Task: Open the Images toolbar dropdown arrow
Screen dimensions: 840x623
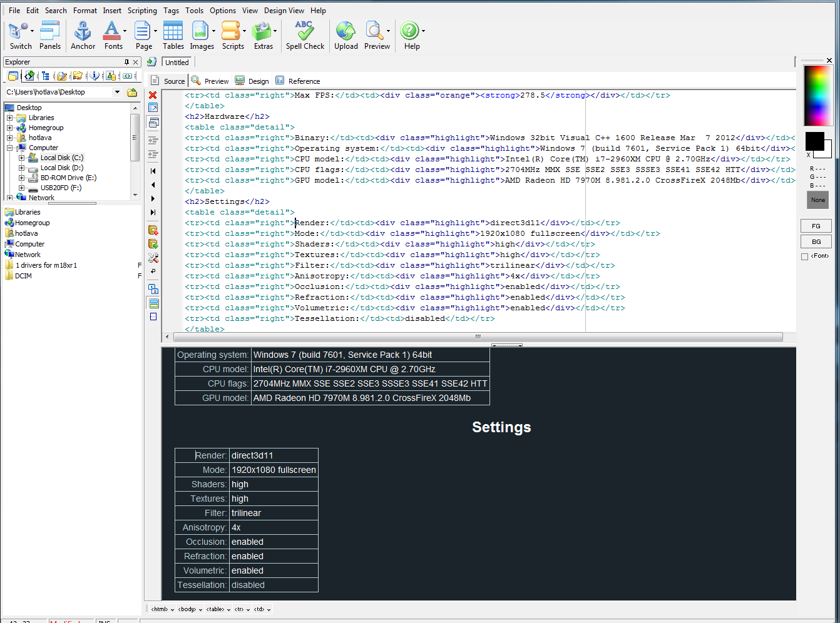Action: [213, 31]
